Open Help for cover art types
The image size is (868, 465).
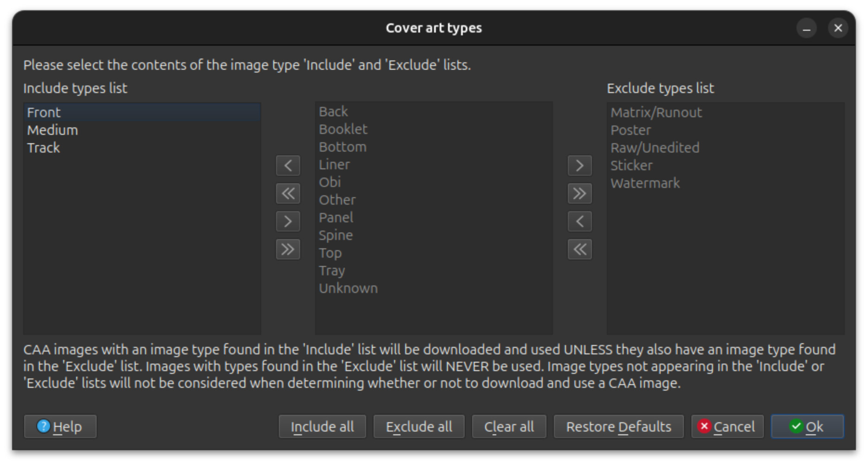pyautogui.click(x=60, y=426)
